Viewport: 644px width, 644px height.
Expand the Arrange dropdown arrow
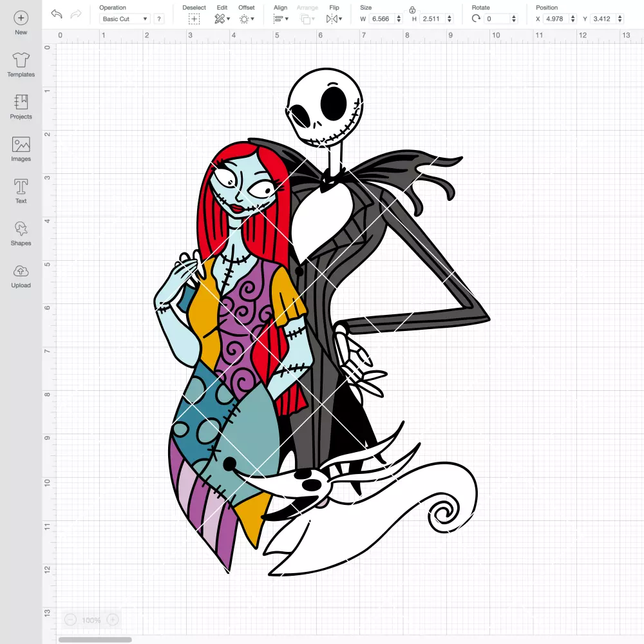pyautogui.click(x=314, y=19)
